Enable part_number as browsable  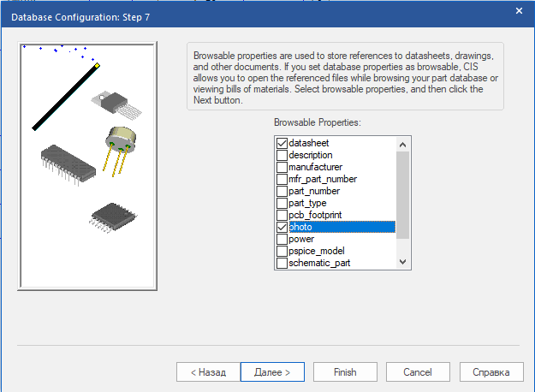282,191
